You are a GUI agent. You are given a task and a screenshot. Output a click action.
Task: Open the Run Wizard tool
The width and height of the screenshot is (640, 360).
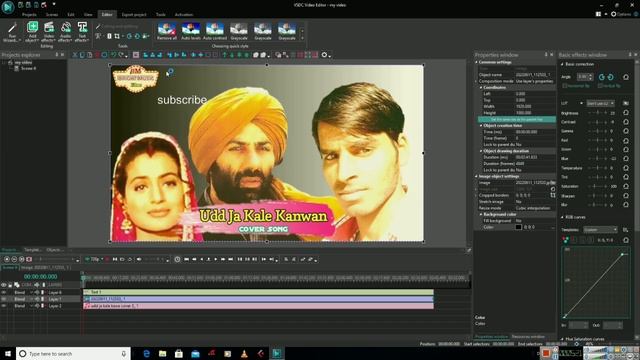[12, 32]
